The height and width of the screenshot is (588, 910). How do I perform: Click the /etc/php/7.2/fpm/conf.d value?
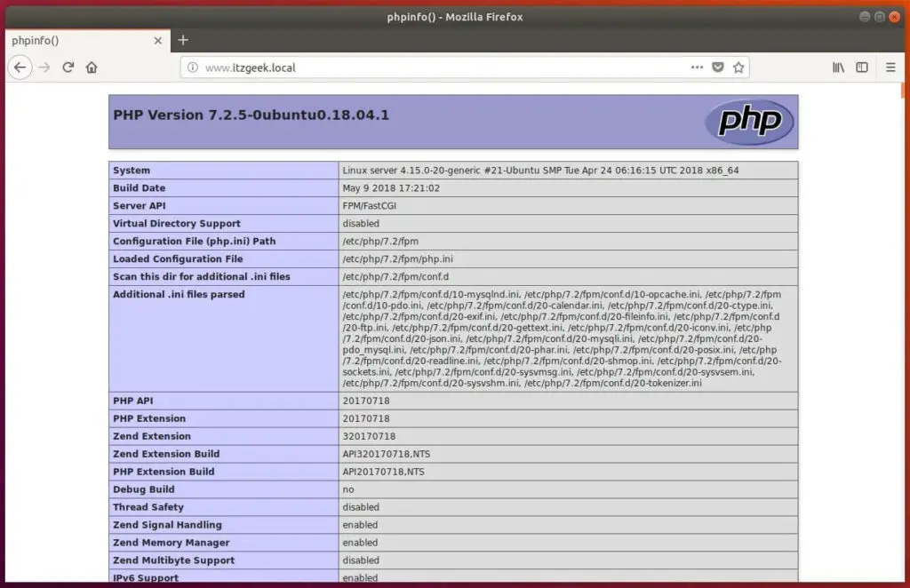(x=395, y=276)
